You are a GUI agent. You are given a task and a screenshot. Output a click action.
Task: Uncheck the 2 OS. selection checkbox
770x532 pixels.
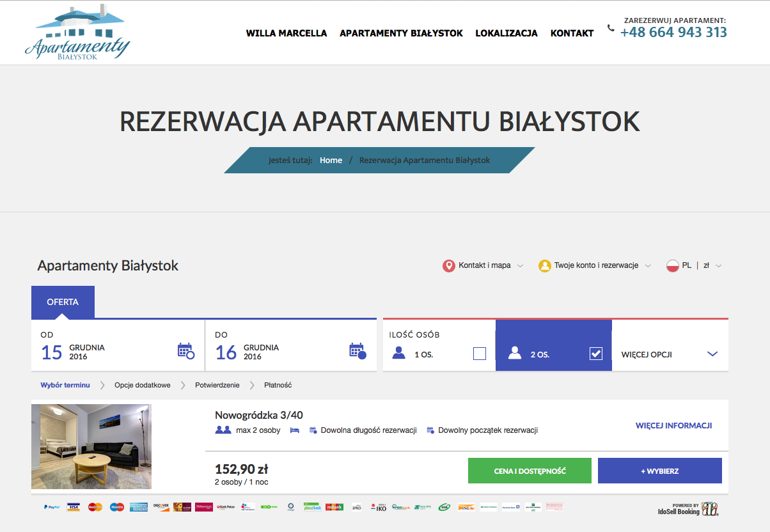(596, 353)
